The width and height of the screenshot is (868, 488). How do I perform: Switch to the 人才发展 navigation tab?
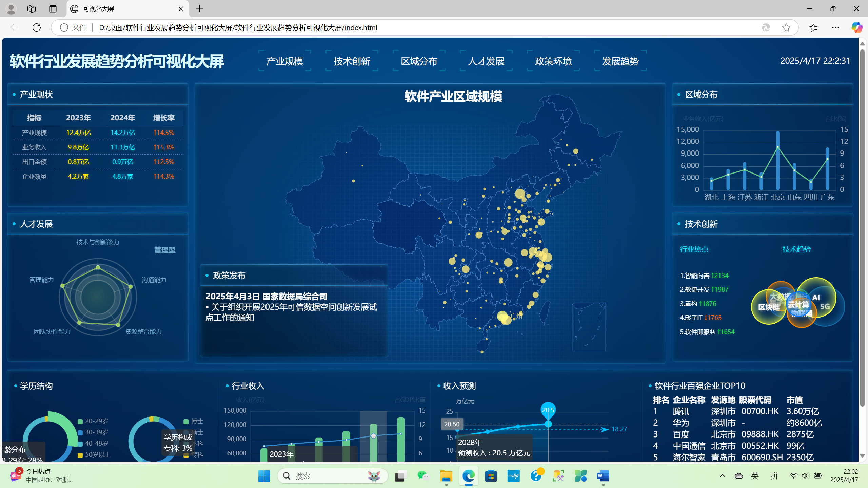click(x=486, y=61)
